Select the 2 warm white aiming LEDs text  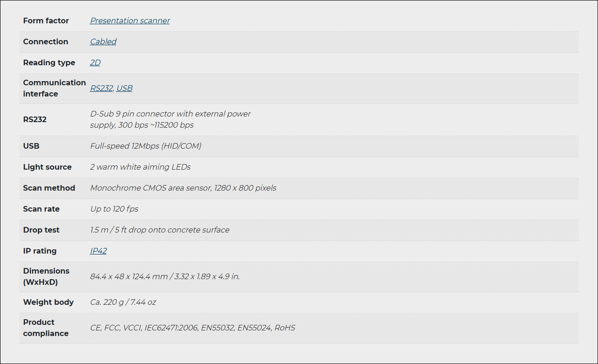(140, 167)
